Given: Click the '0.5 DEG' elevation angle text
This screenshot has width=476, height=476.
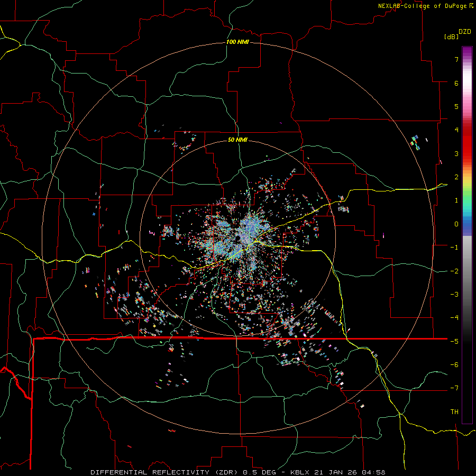Looking at the screenshot, I should point(259,472).
